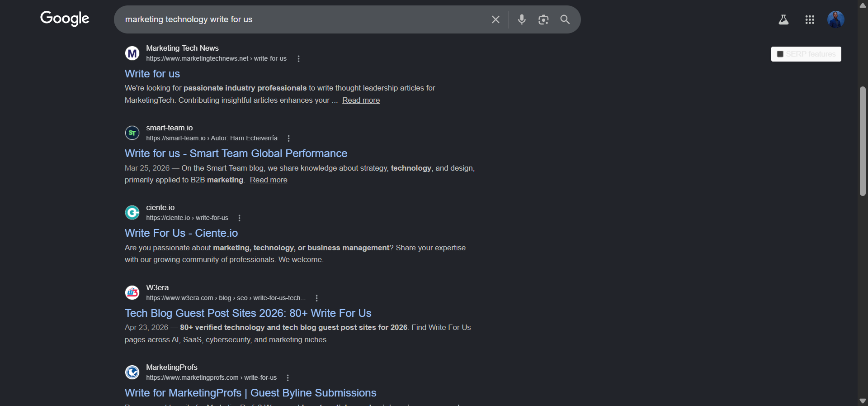This screenshot has height=406, width=868.
Task: Open "Write for MarketingProfs" result title
Action: pyautogui.click(x=250, y=393)
